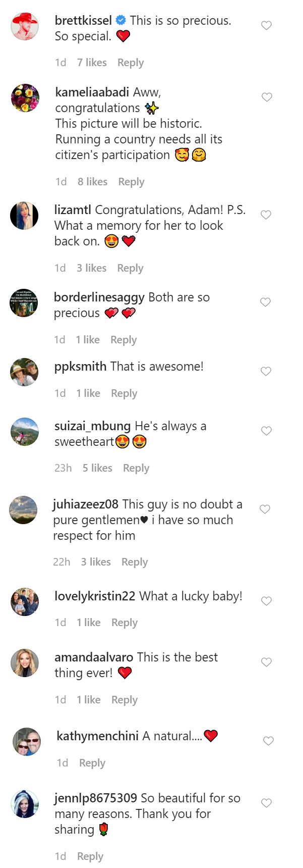Tap the heart beside ppksmith's comment
The height and width of the screenshot is (868, 303).
tap(266, 371)
